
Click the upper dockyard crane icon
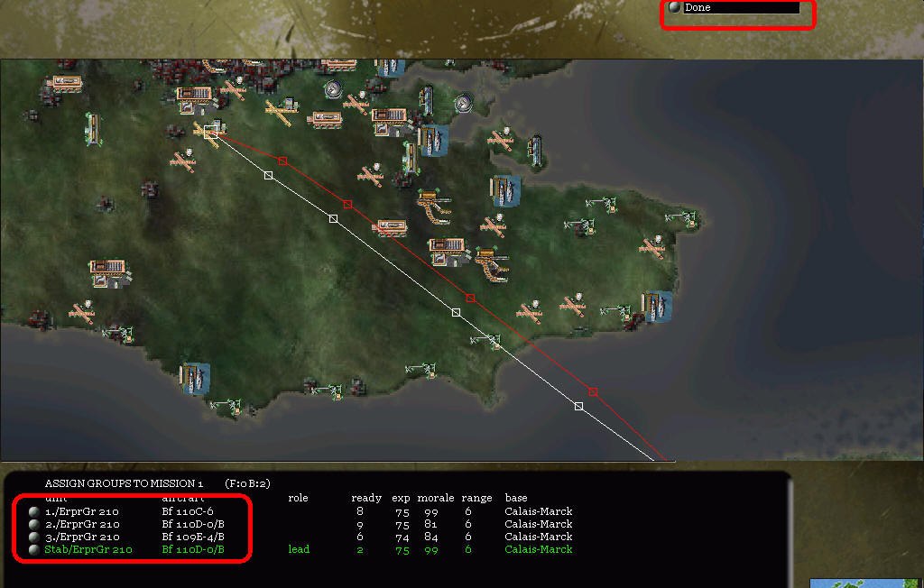(436, 207)
